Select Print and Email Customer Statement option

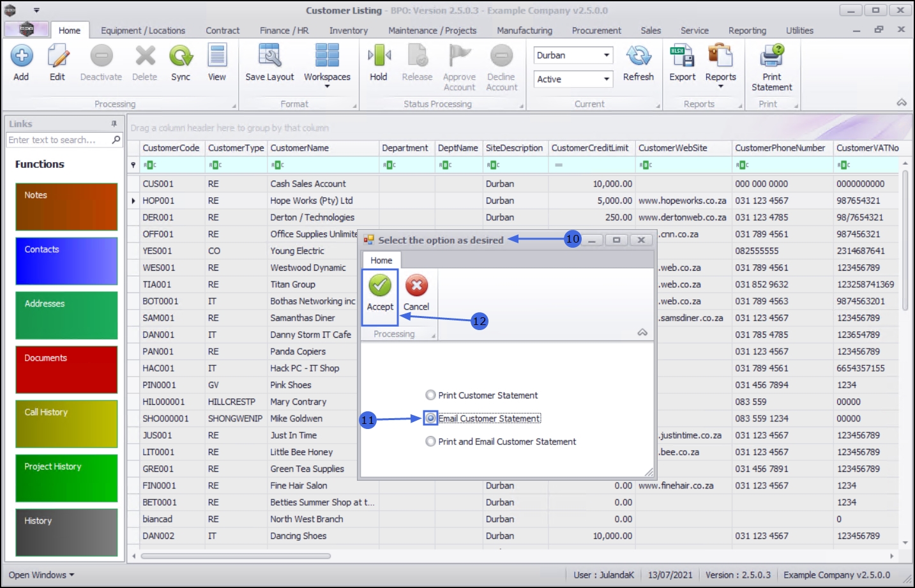coord(431,441)
